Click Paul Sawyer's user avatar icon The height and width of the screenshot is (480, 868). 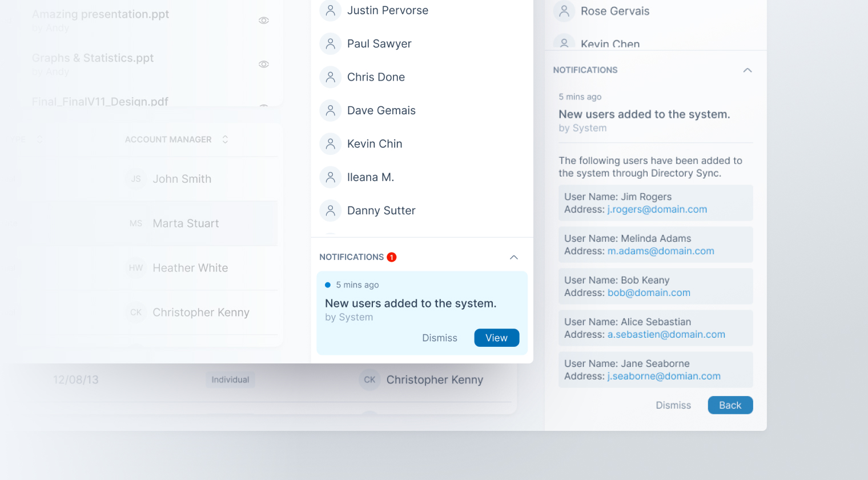(330, 44)
